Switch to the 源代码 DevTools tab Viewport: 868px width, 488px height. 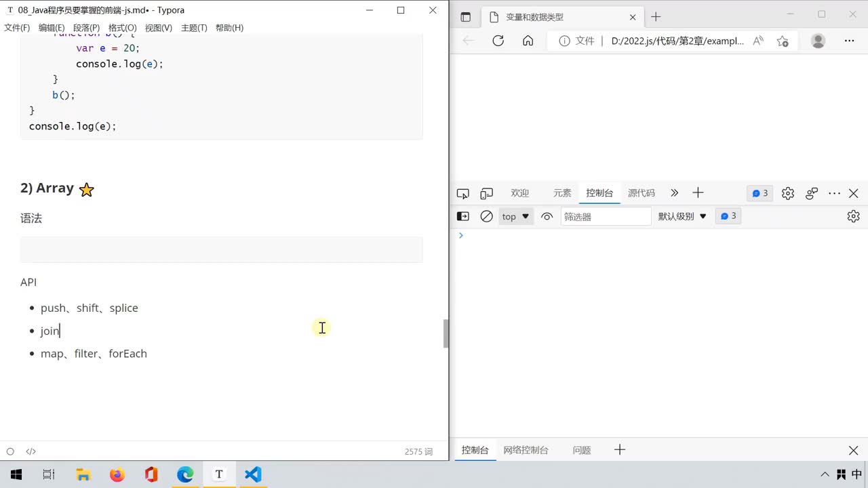click(642, 193)
